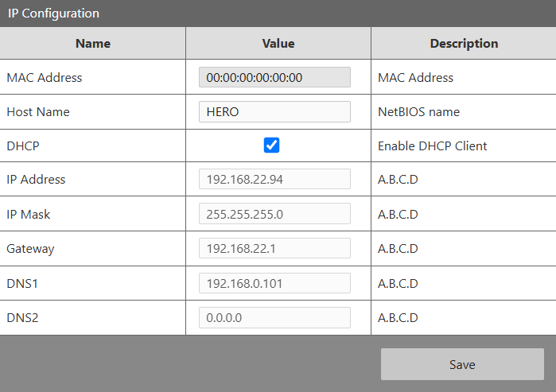The height and width of the screenshot is (392, 556).
Task: Click the DNS2 row label
Action: coord(22,318)
